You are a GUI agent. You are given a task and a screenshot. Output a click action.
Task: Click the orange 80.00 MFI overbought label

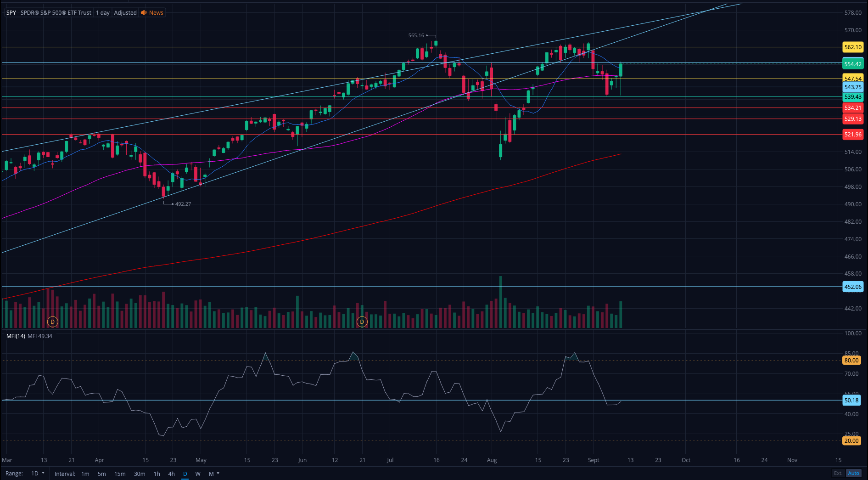(x=851, y=361)
